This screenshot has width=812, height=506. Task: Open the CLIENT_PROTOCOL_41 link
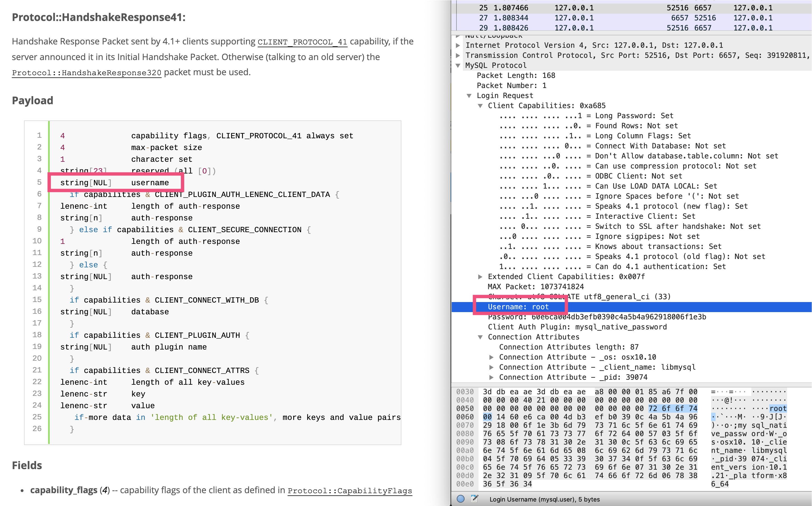(x=302, y=42)
